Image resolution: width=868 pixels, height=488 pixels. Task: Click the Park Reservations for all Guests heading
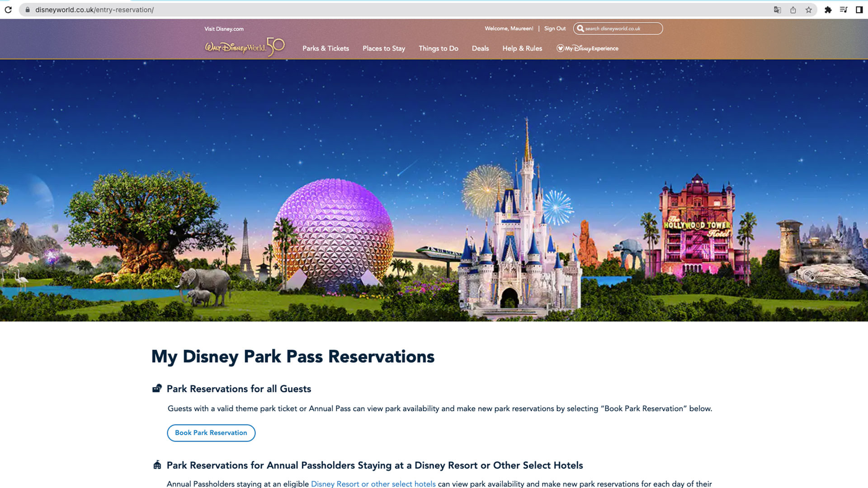click(x=239, y=389)
